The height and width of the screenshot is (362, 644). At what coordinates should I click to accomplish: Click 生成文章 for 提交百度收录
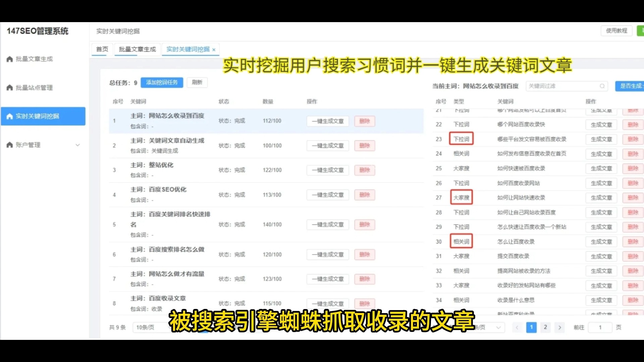[601, 256]
